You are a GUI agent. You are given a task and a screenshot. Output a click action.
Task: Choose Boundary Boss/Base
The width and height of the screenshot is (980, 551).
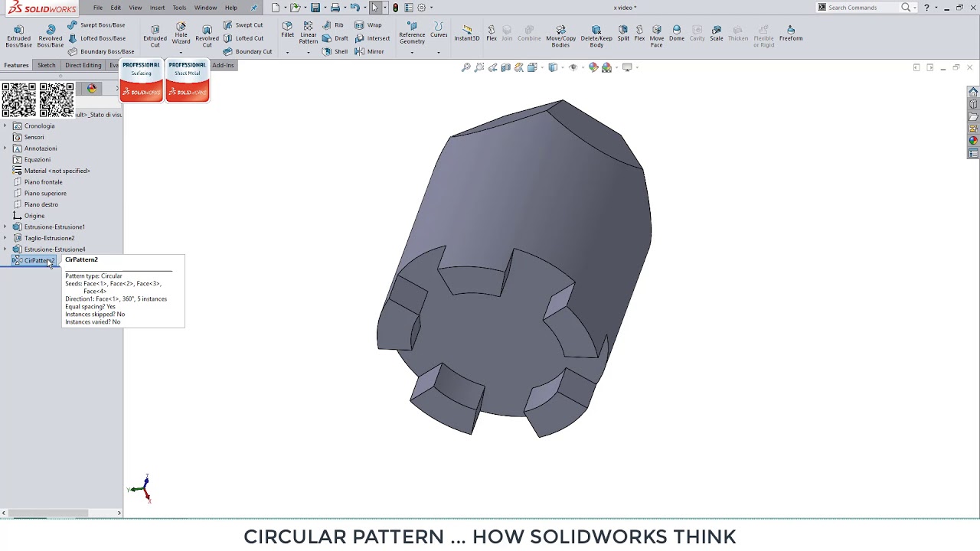point(101,51)
